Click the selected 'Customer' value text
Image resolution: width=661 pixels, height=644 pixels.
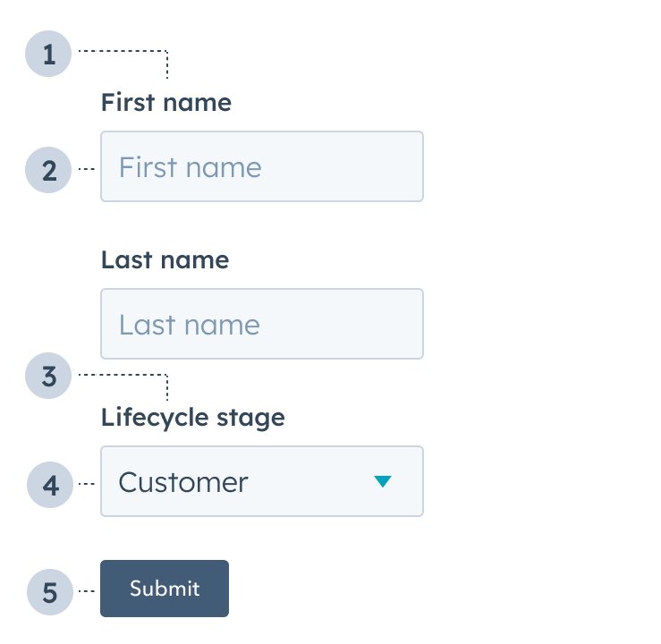(x=183, y=482)
